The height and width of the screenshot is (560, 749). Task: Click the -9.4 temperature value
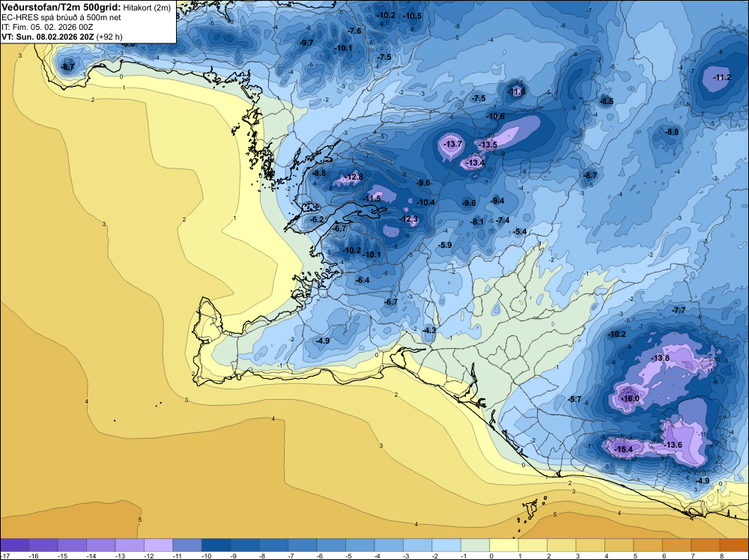pos(497,201)
